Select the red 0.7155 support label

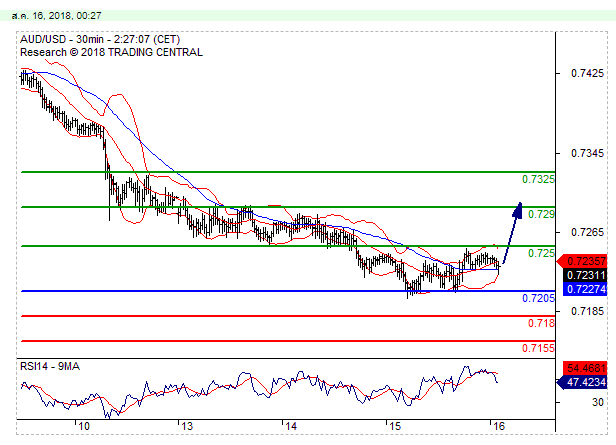click(538, 348)
